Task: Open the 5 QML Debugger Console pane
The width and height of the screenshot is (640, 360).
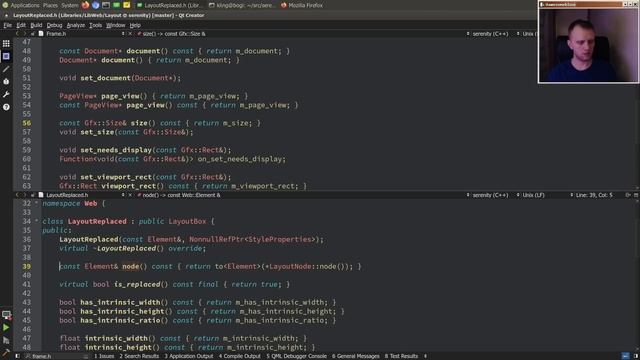Action: 296,356
